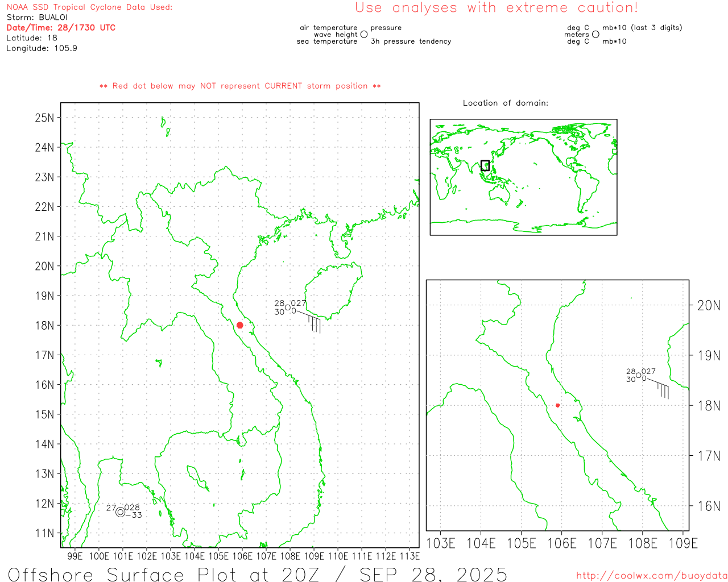Click the red 'may NOT represent CURRENT' warning text
The width and height of the screenshot is (728, 582).
(x=240, y=86)
